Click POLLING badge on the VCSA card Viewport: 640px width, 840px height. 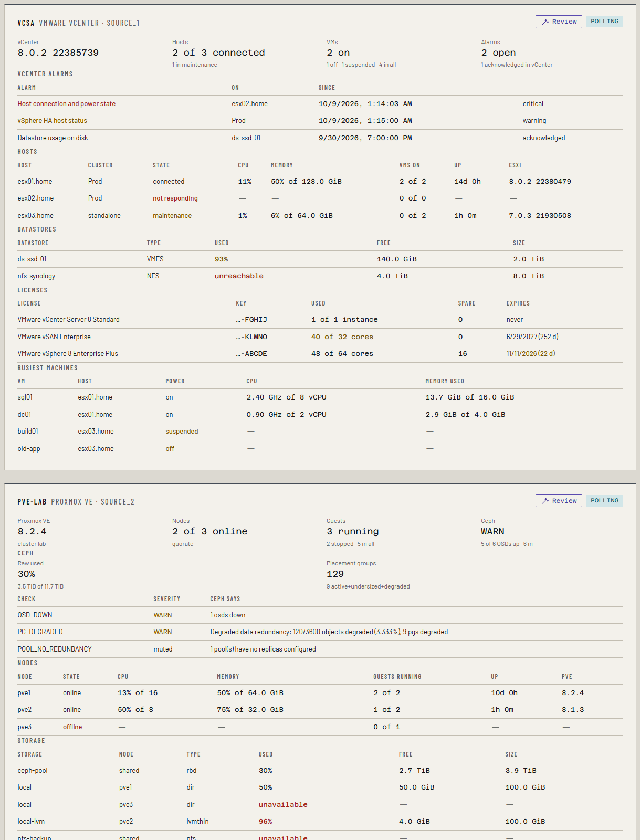[x=604, y=22]
